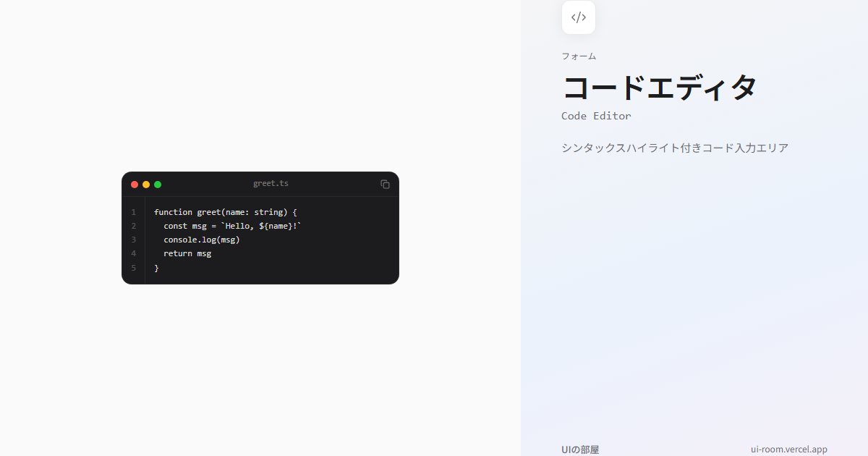Click the green traffic-light dot
This screenshot has width=868, height=456.
point(158,185)
